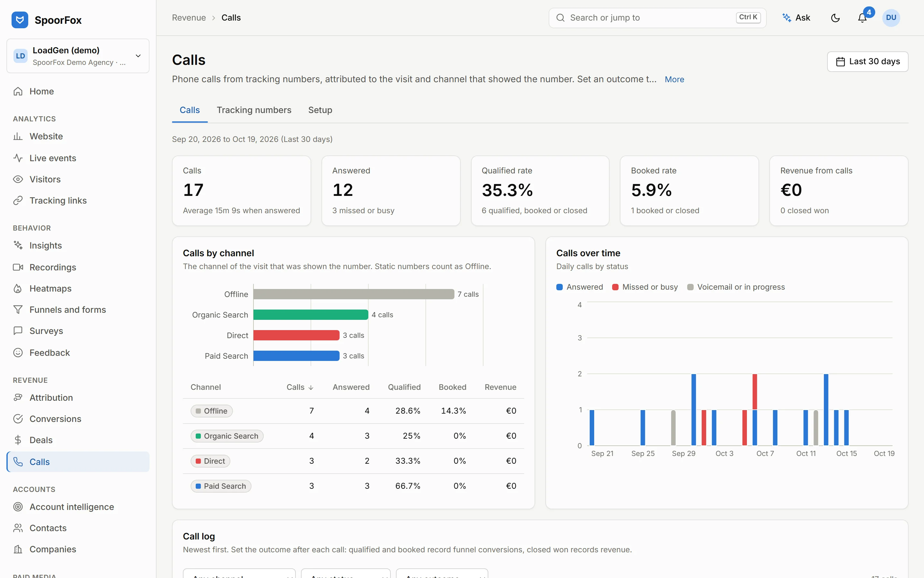Sort table by Calls column
This screenshot has height=578, width=924.
click(300, 387)
